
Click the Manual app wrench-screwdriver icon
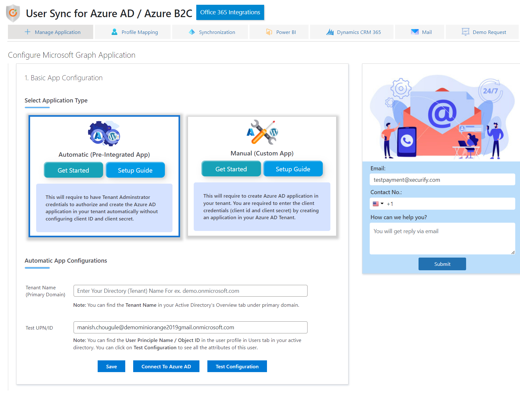point(262,132)
